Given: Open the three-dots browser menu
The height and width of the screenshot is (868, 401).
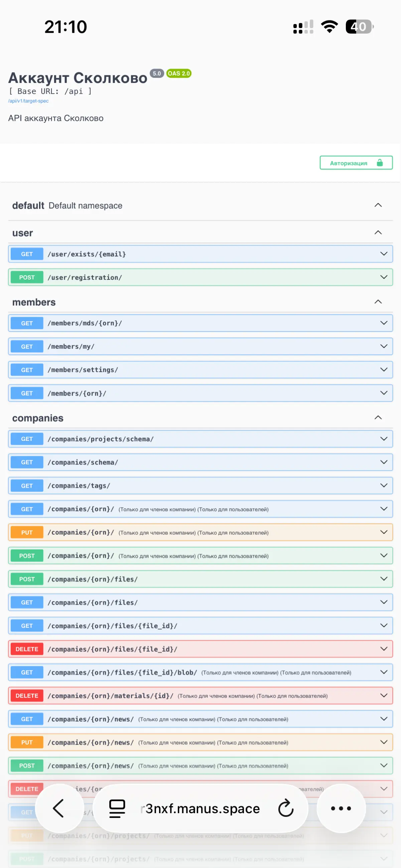Looking at the screenshot, I should coord(341,808).
